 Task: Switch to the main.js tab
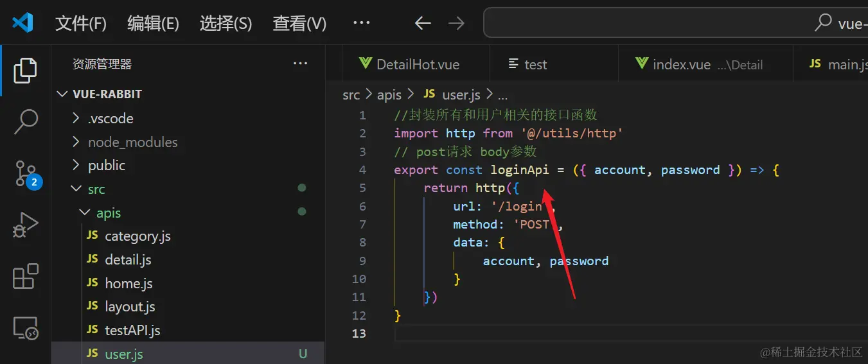tap(829, 64)
